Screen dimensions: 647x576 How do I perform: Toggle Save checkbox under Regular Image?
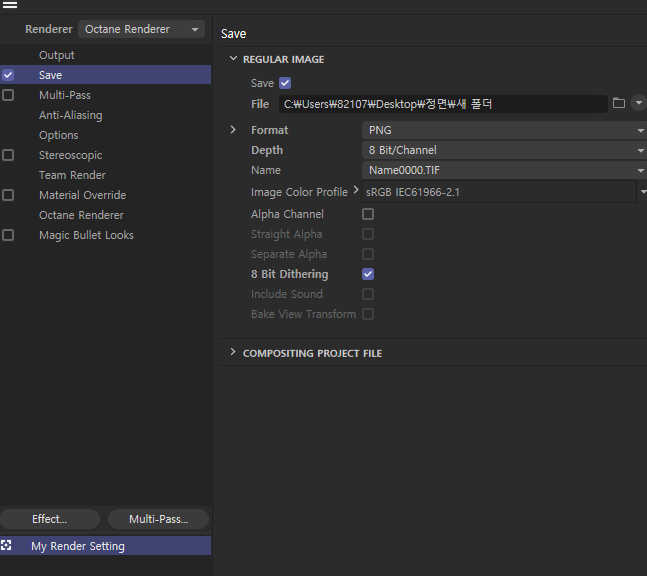click(x=285, y=83)
